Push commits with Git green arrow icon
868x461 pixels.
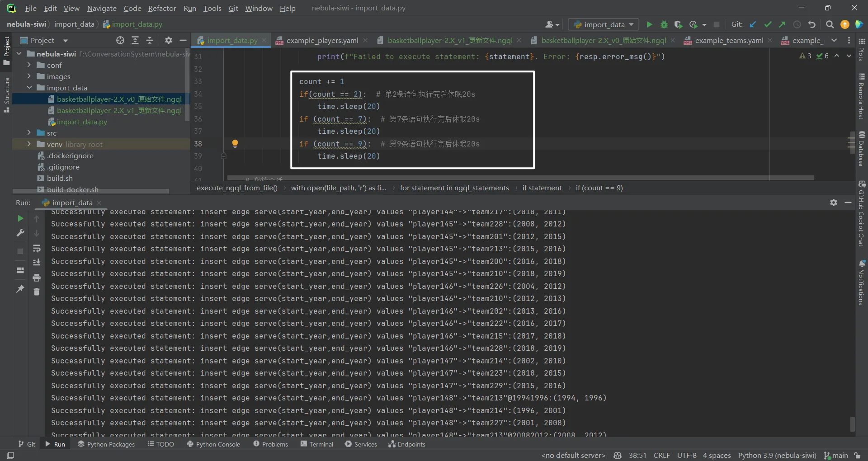782,24
